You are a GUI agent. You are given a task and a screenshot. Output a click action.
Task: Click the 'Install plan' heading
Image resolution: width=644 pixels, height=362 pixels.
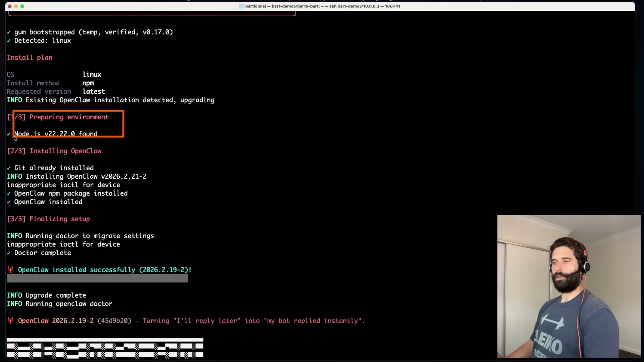[30, 58]
